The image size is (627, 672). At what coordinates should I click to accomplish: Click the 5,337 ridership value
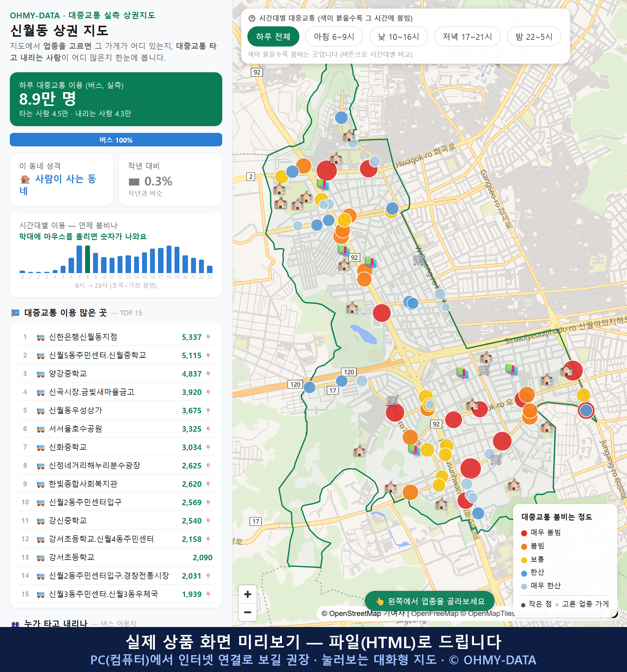pos(192,337)
